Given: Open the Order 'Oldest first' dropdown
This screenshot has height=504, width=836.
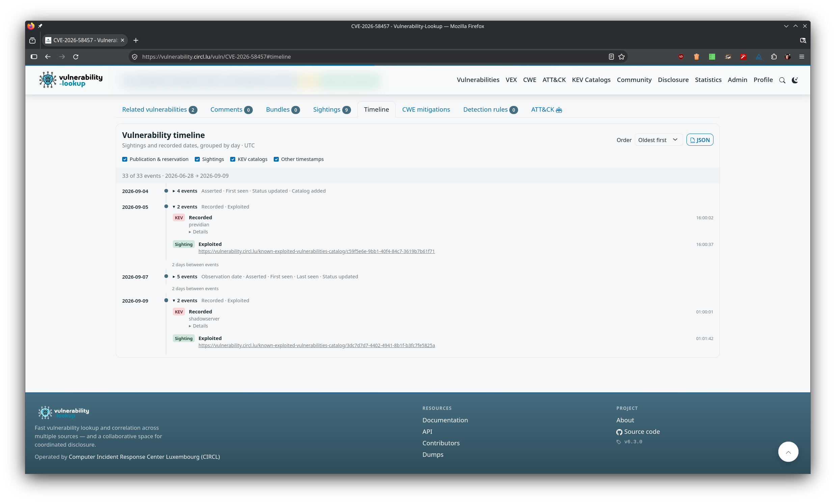Looking at the screenshot, I should (x=658, y=140).
